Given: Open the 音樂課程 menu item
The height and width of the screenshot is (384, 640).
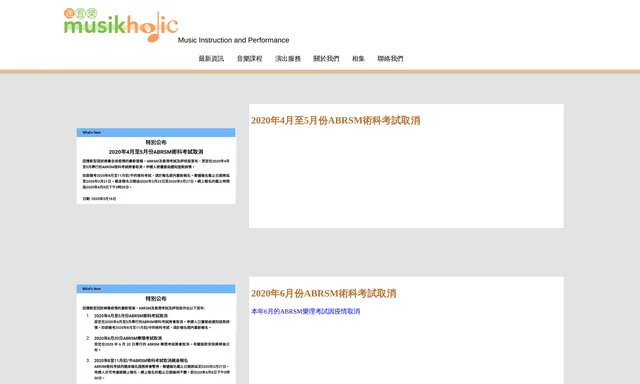Looking at the screenshot, I should [x=249, y=59].
